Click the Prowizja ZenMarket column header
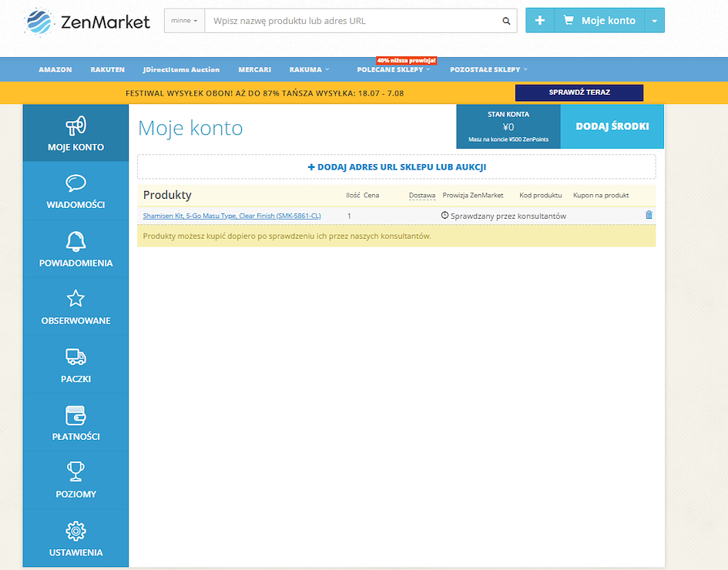 pyautogui.click(x=473, y=196)
